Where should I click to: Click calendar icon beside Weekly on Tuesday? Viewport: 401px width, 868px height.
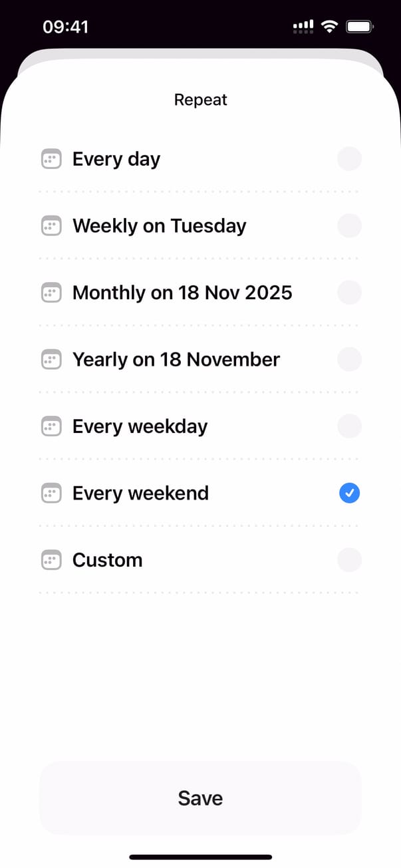[51, 226]
